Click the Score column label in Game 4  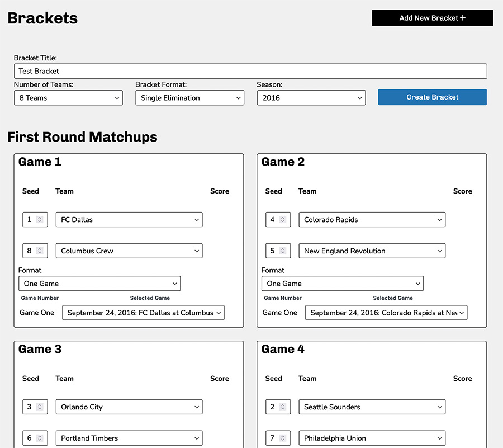[463, 379]
